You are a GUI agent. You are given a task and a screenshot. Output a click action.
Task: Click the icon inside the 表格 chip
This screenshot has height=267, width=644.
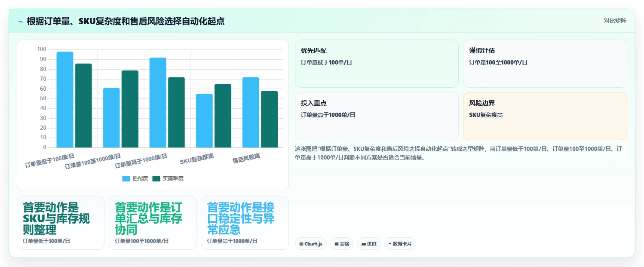point(337,244)
